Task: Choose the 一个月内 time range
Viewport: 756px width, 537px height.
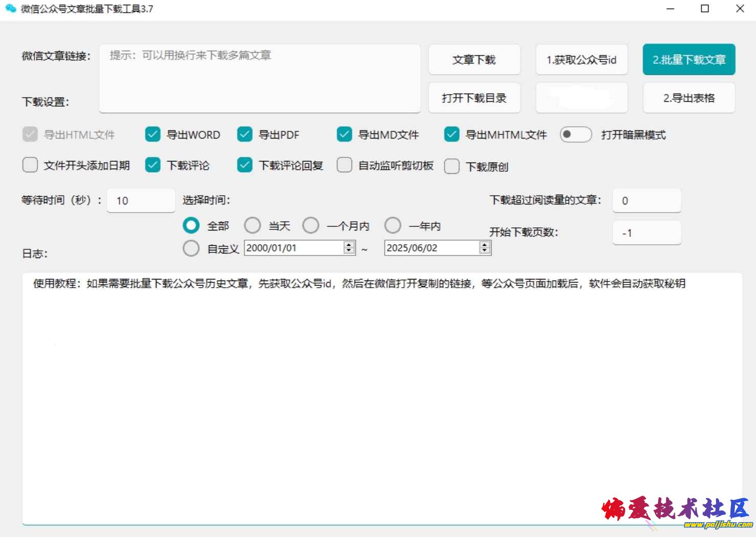Action: tap(311, 225)
